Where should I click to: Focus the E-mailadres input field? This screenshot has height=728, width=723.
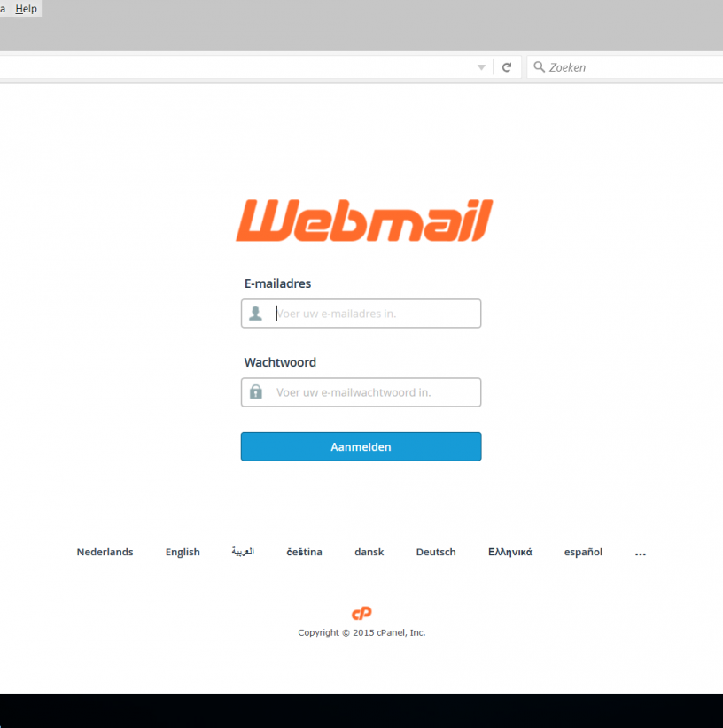coord(361,314)
